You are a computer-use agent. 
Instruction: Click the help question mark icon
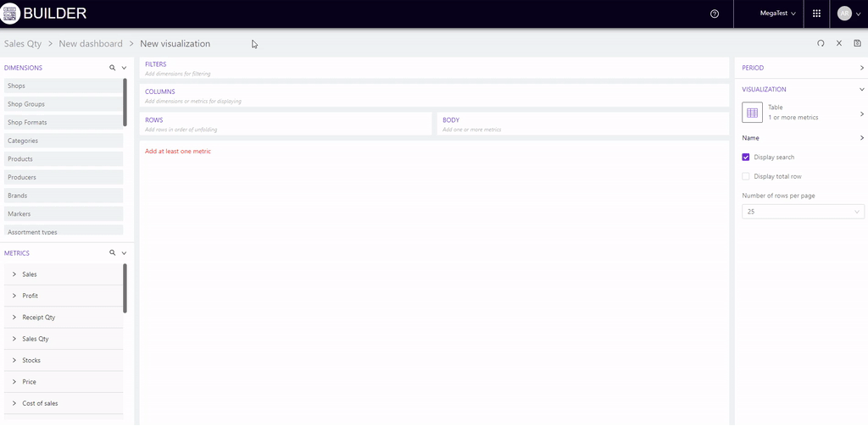[x=715, y=14]
